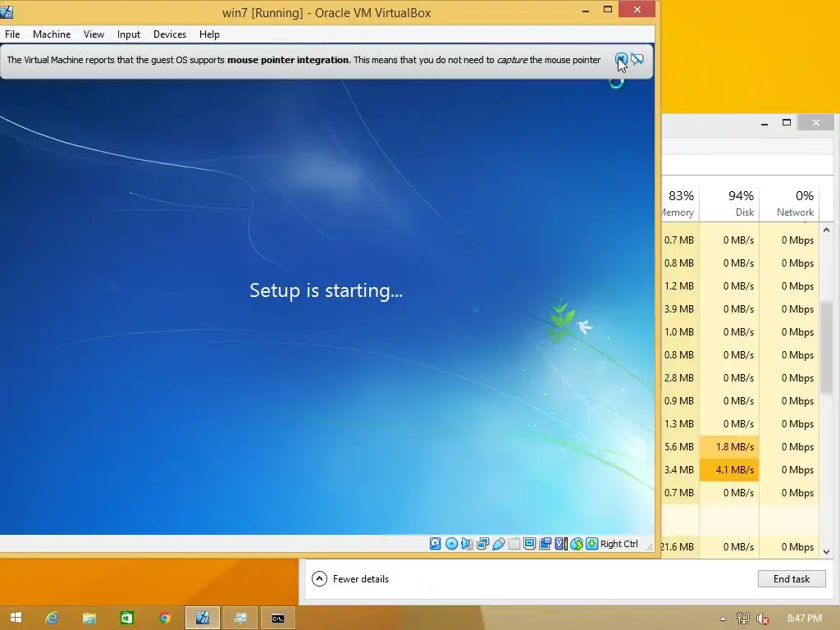Sort by the Network column header
Image resolution: width=840 pixels, height=630 pixels.
coord(789,203)
